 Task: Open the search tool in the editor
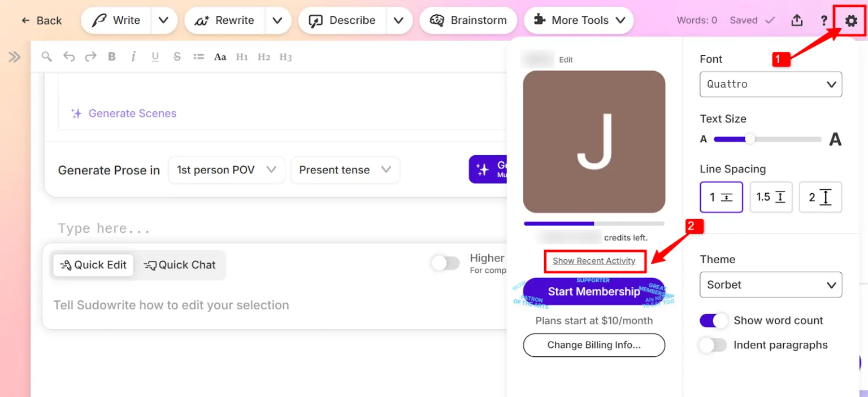click(x=47, y=56)
